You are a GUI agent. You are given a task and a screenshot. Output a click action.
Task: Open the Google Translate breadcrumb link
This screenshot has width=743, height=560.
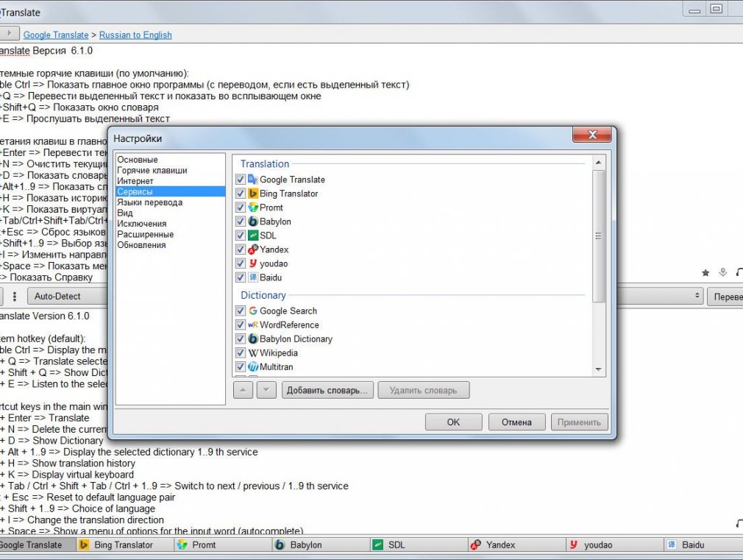pyautogui.click(x=56, y=35)
